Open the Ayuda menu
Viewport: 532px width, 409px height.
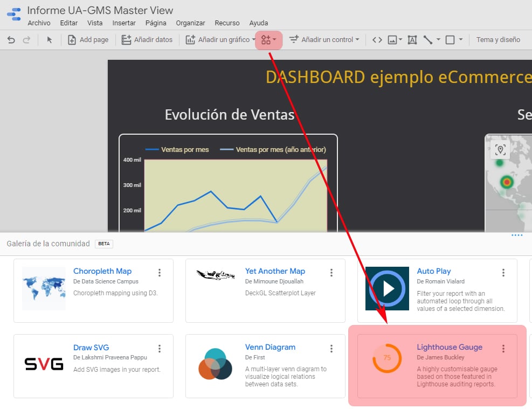[259, 23]
